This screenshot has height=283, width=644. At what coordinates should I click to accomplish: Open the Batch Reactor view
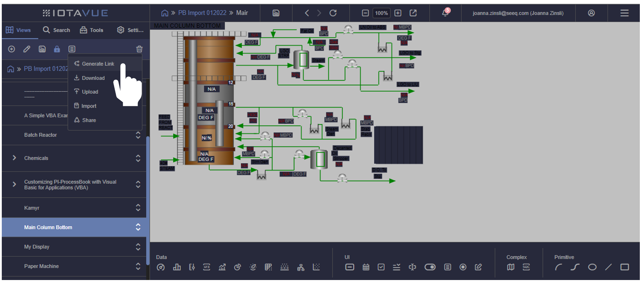(x=41, y=135)
